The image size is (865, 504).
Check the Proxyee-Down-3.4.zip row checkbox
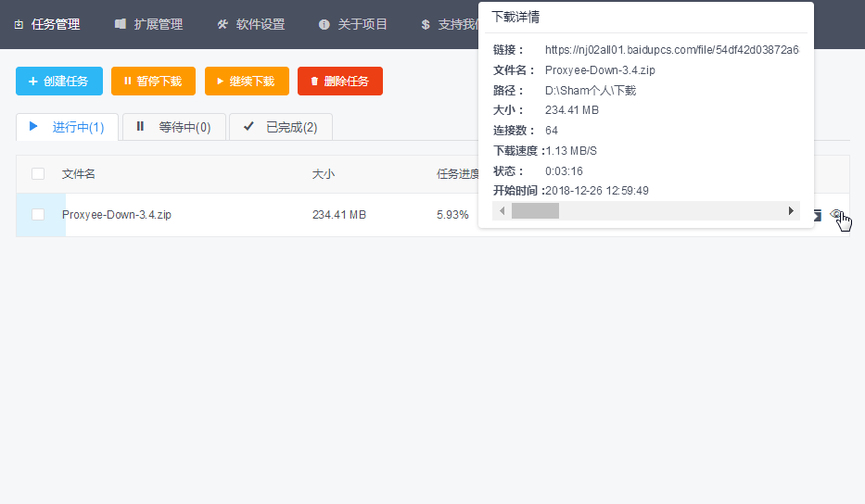(38, 215)
